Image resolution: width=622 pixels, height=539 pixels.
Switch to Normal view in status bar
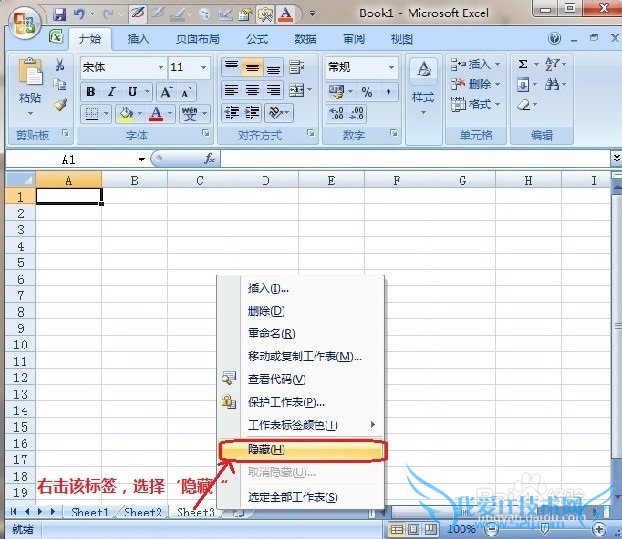point(397,529)
